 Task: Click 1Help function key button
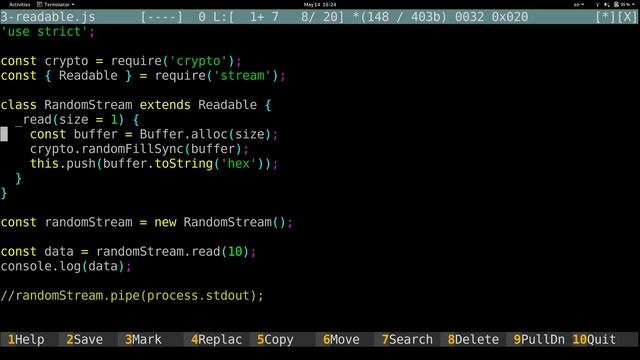pyautogui.click(x=26, y=340)
